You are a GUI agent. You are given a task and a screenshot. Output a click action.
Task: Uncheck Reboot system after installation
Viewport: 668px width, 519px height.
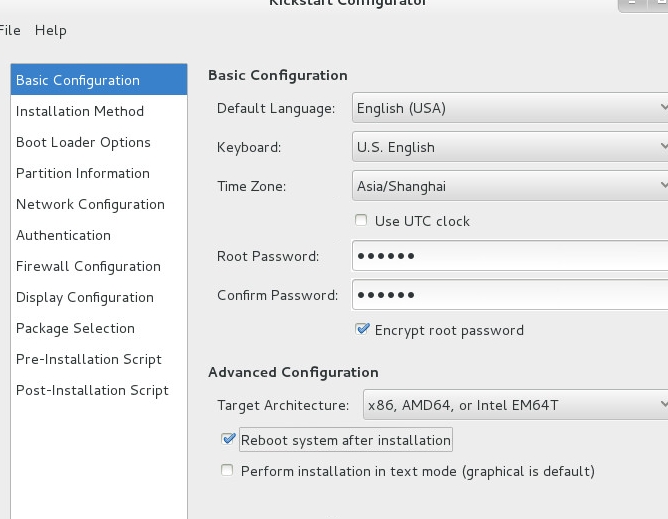click(228, 439)
